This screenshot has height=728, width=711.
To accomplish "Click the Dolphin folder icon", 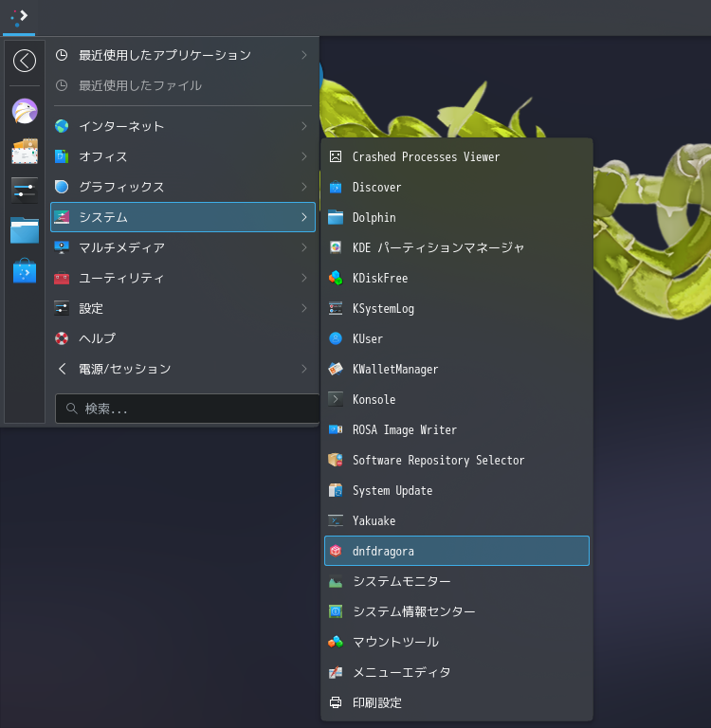I will point(336,217).
